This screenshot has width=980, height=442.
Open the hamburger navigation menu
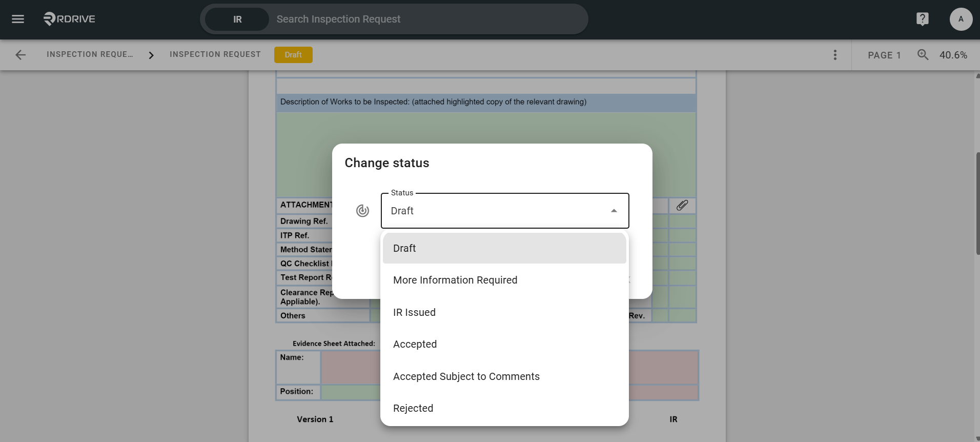18,19
